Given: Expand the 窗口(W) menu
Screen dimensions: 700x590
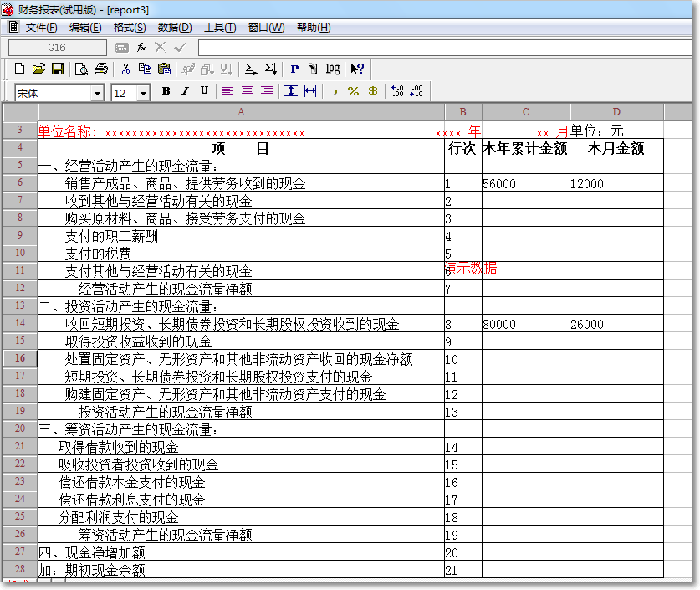Looking at the screenshot, I should click(x=264, y=28).
